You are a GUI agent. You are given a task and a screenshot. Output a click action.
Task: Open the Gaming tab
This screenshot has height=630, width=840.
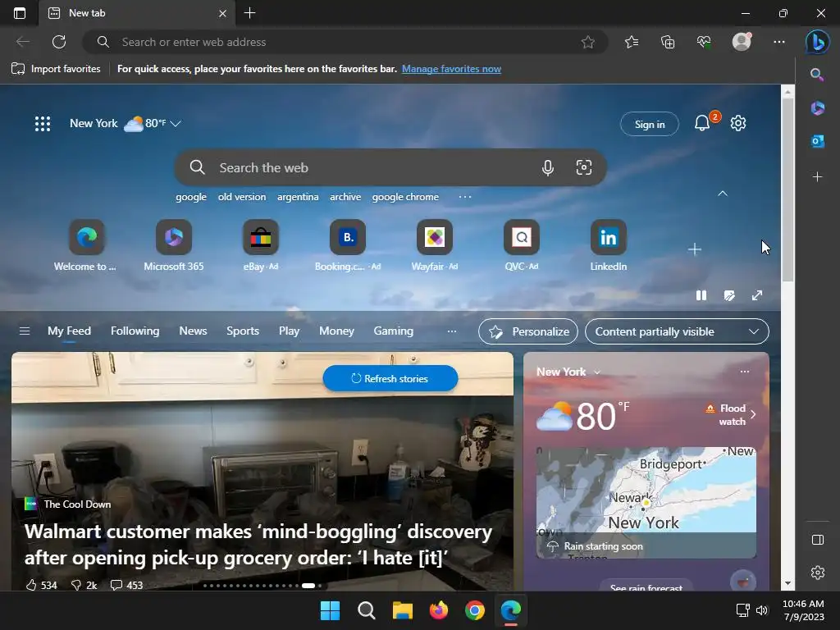(x=393, y=331)
